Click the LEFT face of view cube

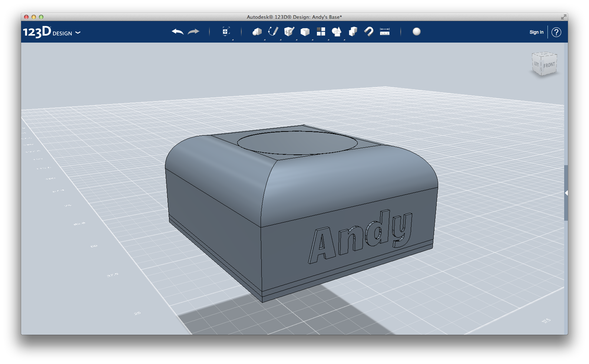(x=536, y=64)
